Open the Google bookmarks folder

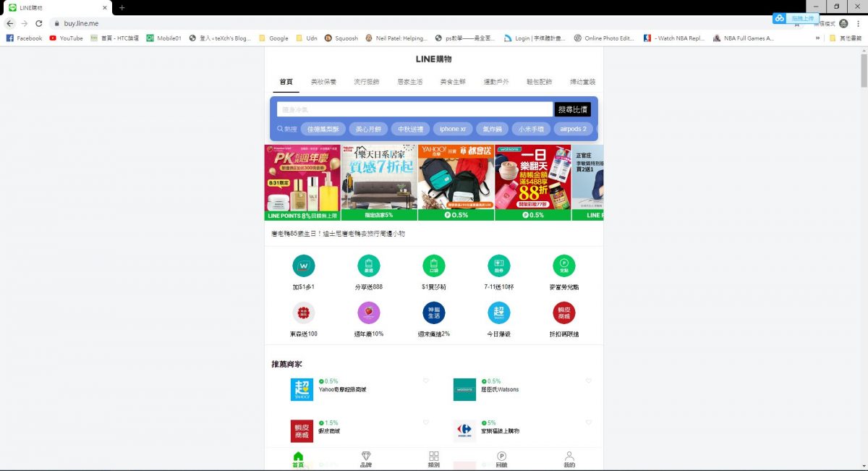click(x=273, y=38)
